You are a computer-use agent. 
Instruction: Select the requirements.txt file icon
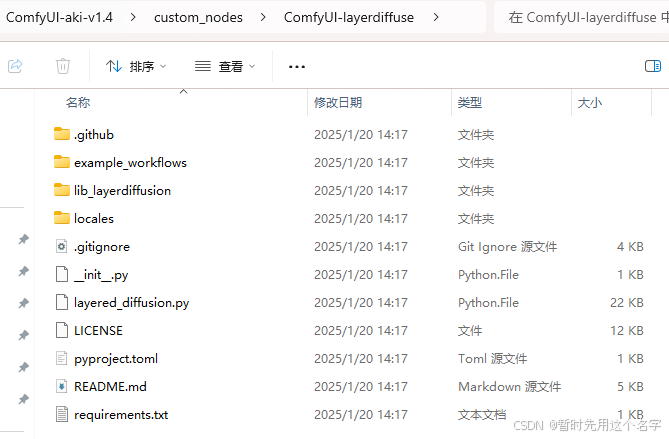pos(62,414)
